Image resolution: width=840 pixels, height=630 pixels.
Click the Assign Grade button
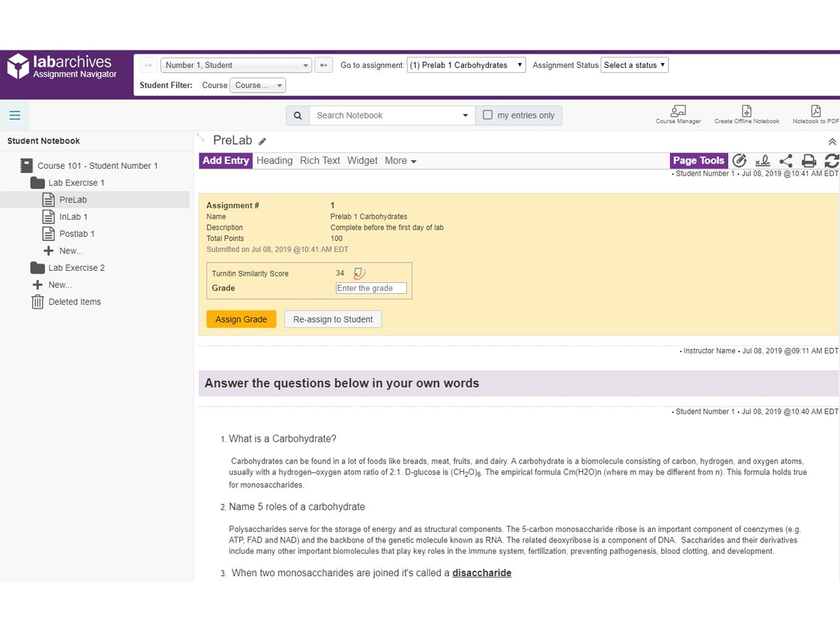[x=241, y=319]
